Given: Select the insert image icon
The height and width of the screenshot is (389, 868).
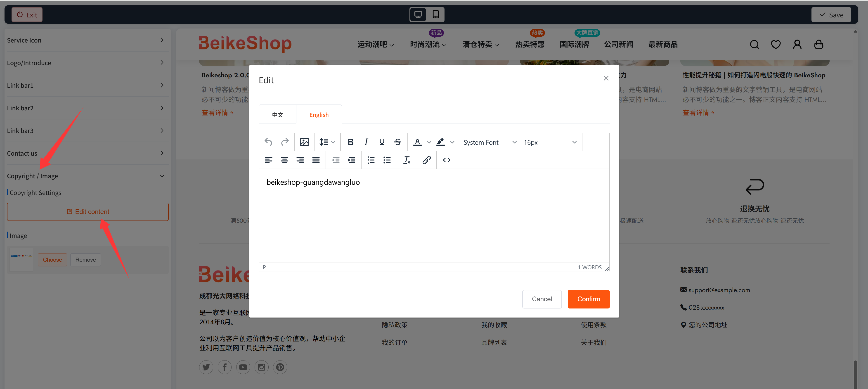Looking at the screenshot, I should 304,142.
